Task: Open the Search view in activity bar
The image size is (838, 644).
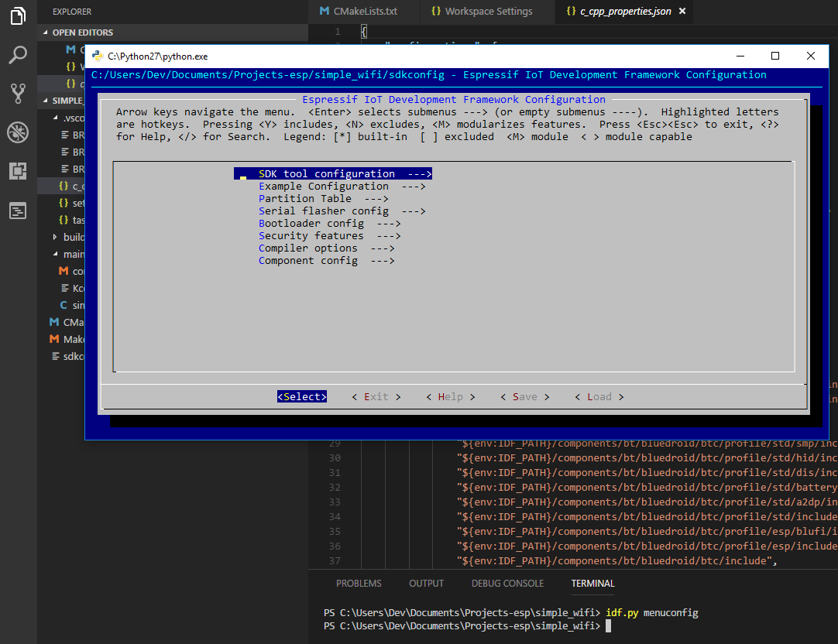Action: 18,55
